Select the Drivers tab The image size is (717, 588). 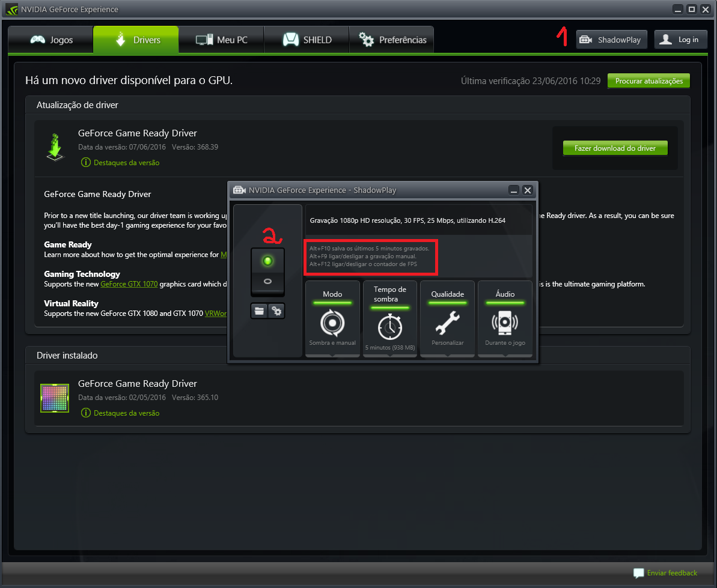[136, 40]
